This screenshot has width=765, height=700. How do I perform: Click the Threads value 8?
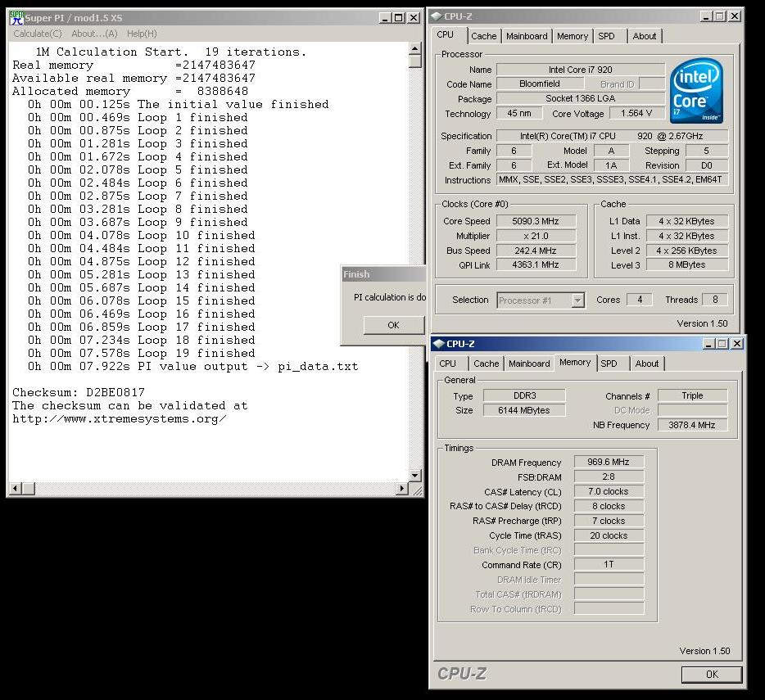tap(715, 300)
